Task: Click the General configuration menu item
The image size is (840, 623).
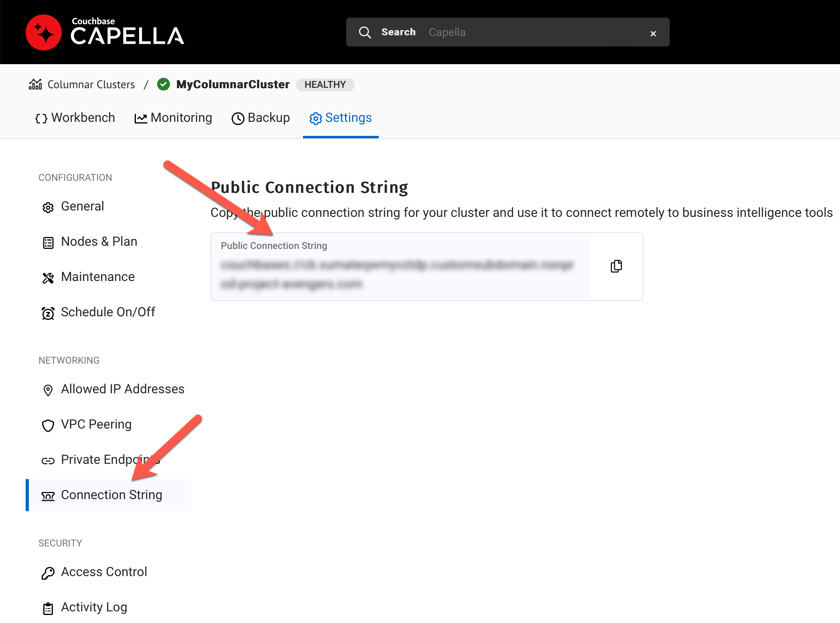Action: tap(82, 206)
